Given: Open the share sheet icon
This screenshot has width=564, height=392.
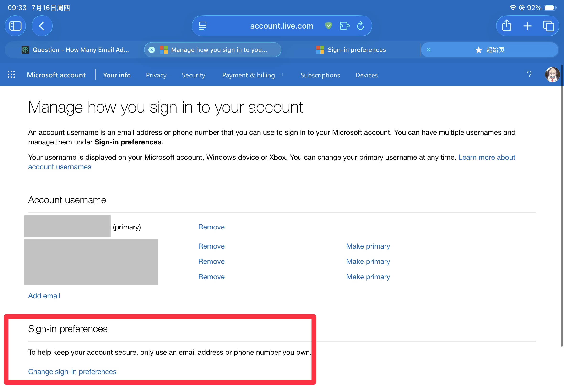Looking at the screenshot, I should (507, 26).
